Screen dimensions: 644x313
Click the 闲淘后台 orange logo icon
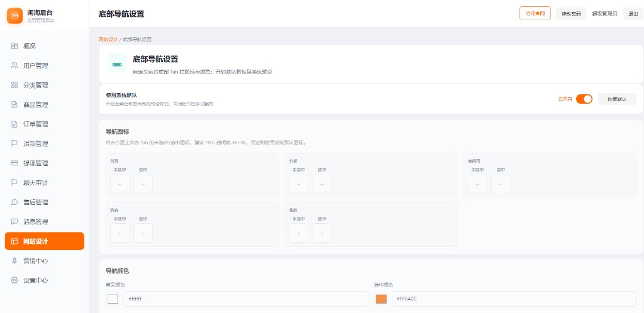click(15, 16)
